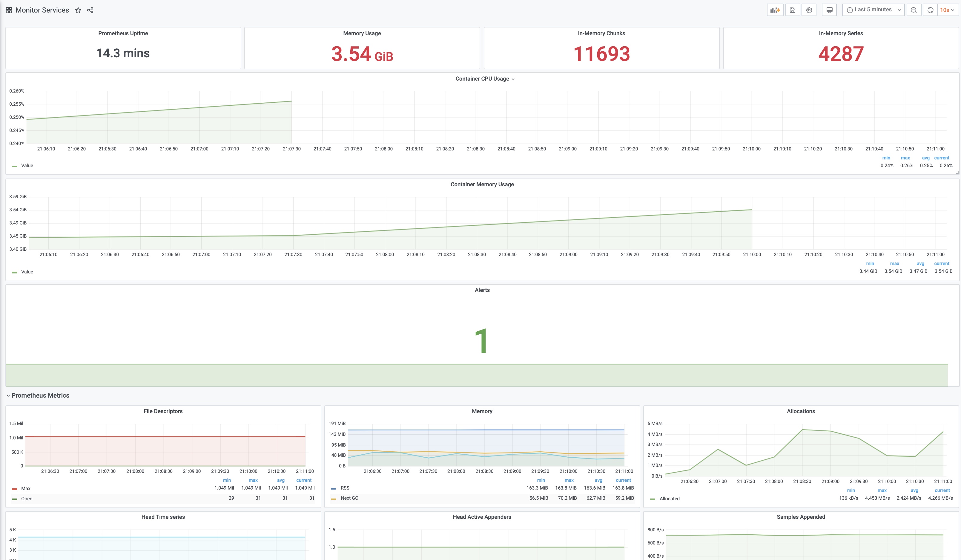Refresh the dashboard now
961x560 pixels.
pos(930,10)
